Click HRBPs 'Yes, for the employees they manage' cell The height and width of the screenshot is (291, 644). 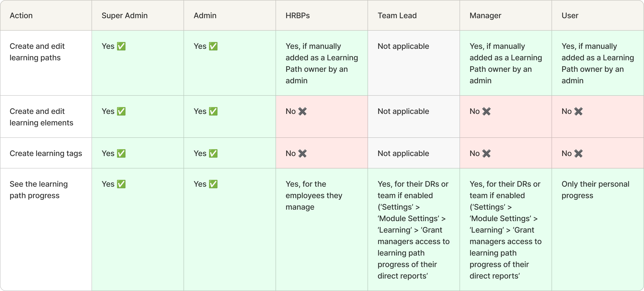pos(314,196)
